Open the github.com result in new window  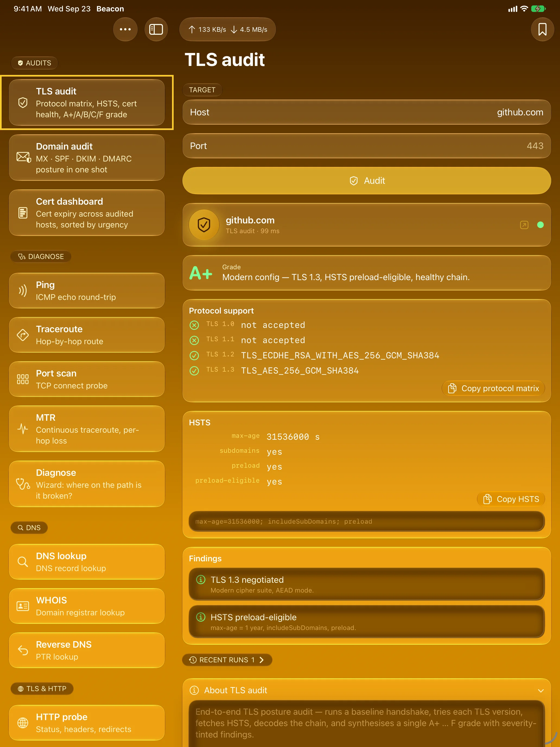[524, 225]
